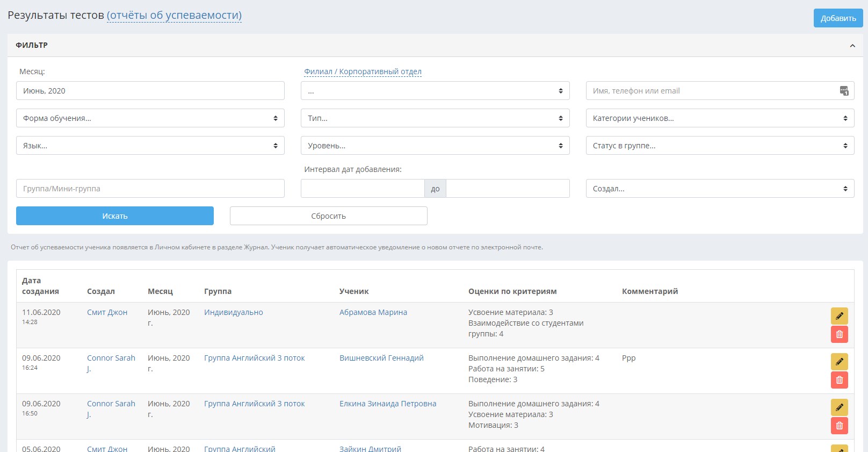Delete the Вишневский Геннадий report with trash icon
868x452 pixels.
839,380
